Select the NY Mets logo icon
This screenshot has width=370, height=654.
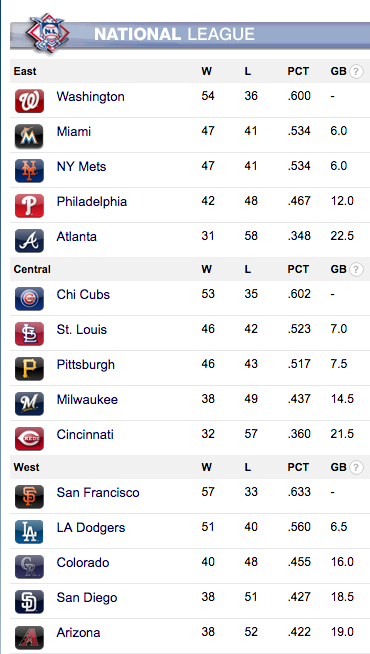29,171
